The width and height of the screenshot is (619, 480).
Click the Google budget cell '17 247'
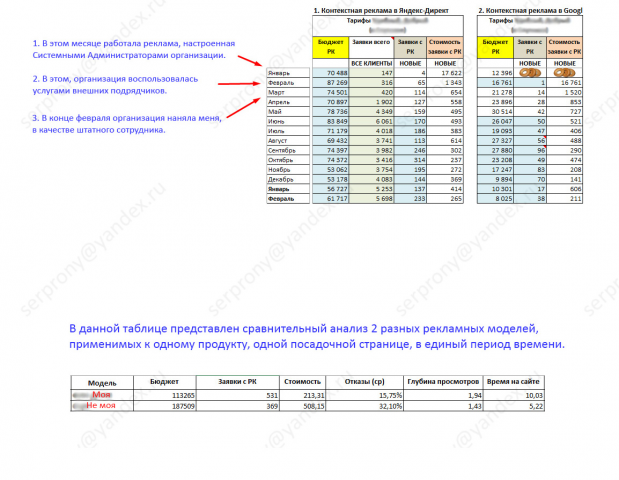point(495,170)
